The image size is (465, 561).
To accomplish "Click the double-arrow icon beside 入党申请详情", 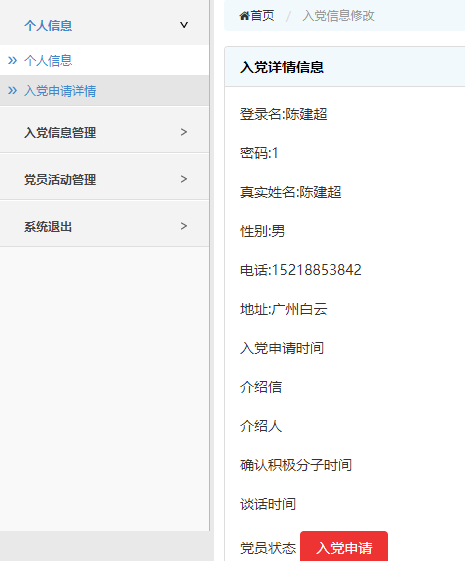I will tap(13, 91).
